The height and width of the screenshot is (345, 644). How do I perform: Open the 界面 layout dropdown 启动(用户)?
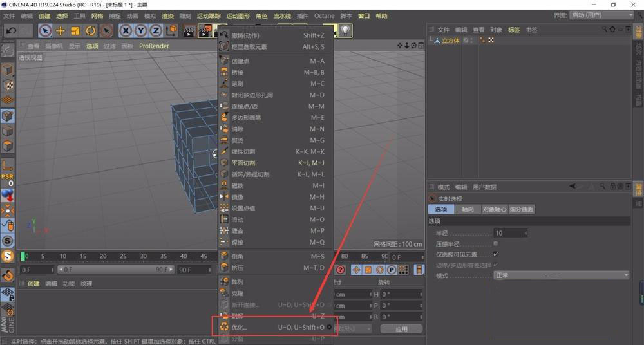601,15
